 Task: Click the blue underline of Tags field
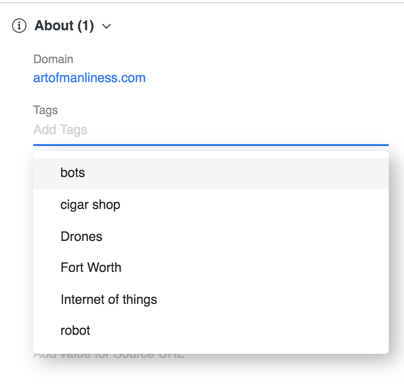211,145
